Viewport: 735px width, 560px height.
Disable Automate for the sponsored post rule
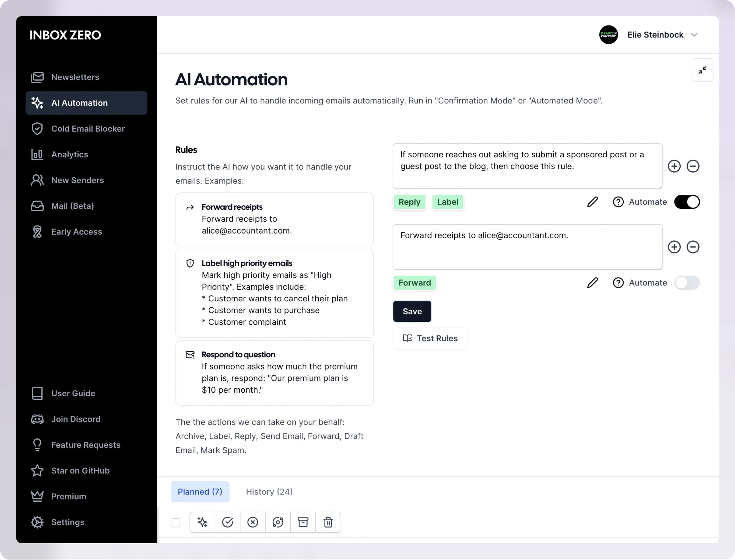[x=687, y=202]
